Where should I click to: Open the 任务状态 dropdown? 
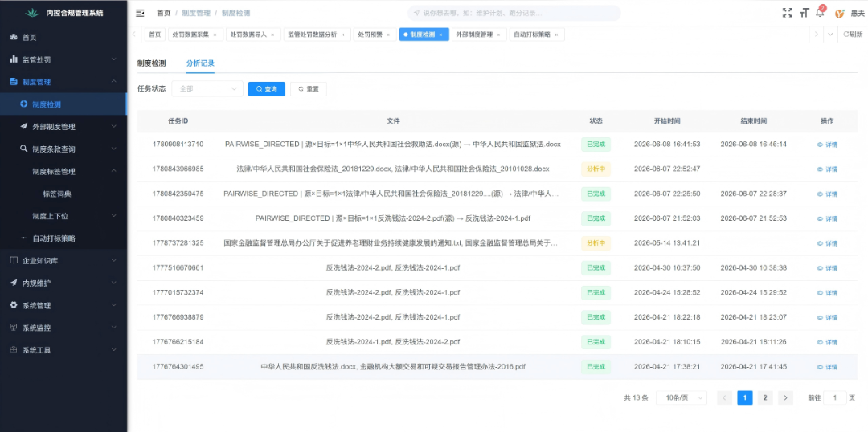tap(207, 88)
